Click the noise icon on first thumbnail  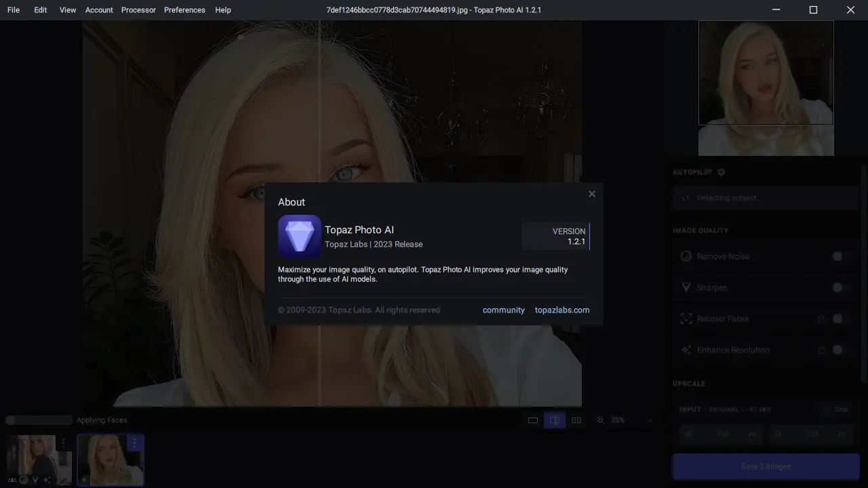[x=24, y=480]
